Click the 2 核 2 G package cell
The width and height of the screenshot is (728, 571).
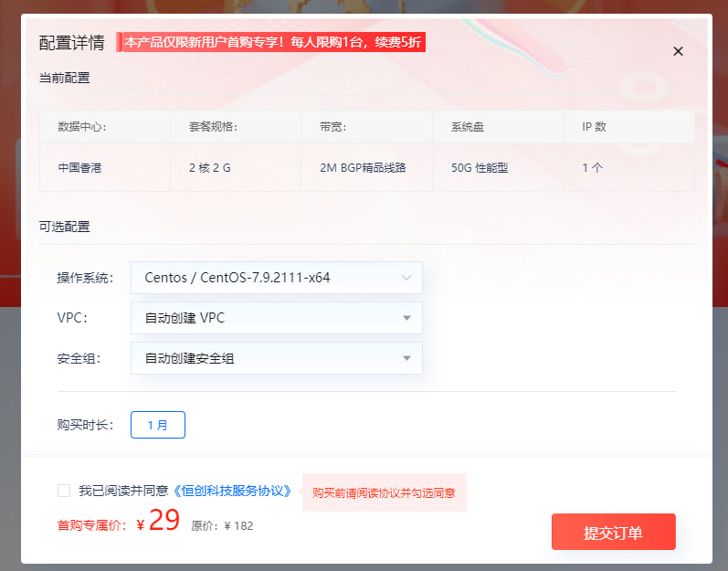(236, 167)
